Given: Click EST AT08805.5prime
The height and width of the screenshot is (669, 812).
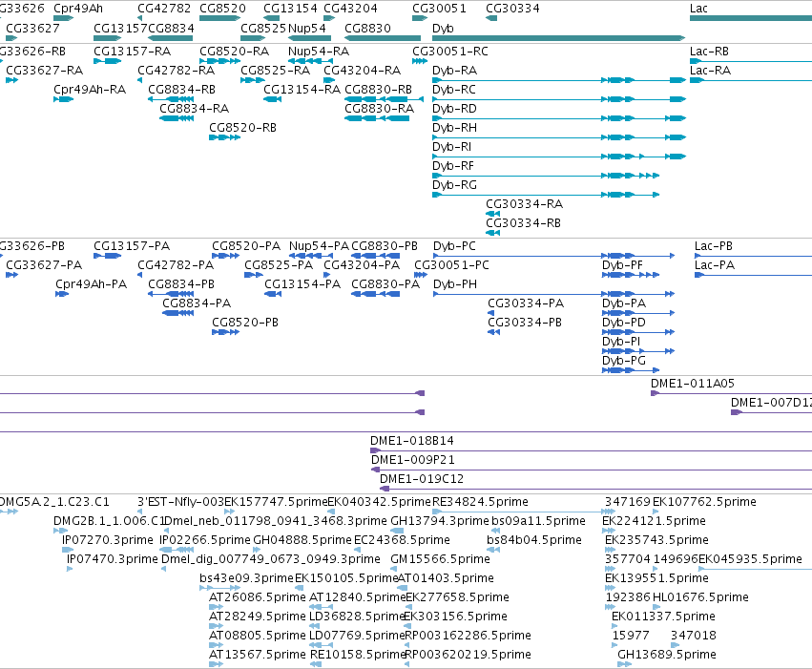Looking at the screenshot, I should [x=258, y=636].
